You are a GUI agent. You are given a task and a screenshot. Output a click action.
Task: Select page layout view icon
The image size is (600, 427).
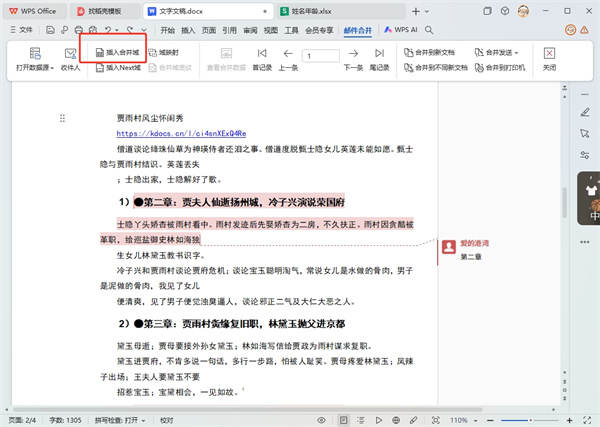(x=344, y=420)
